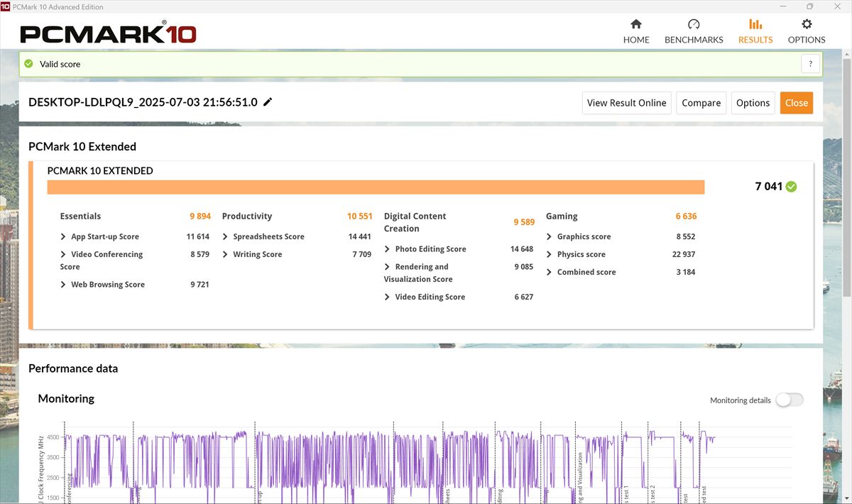Image resolution: width=852 pixels, height=504 pixels.
Task: Click the 4500 MHz axis label
Action: [55, 438]
